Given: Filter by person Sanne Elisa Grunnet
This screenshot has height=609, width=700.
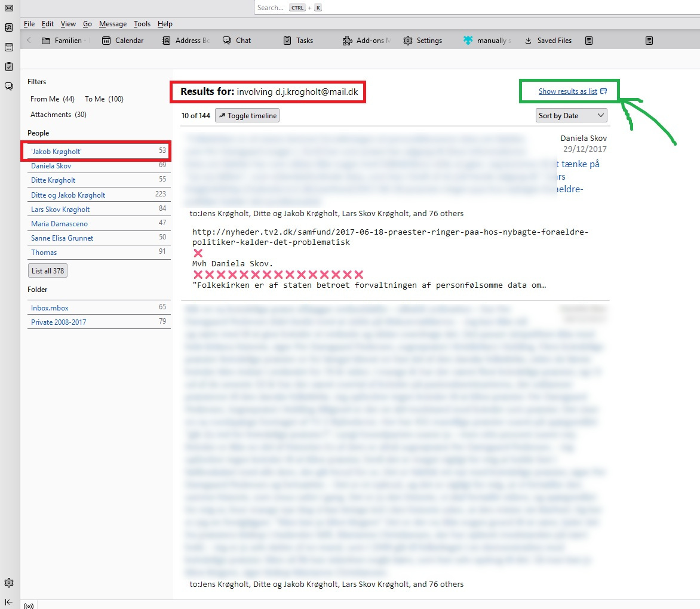Looking at the screenshot, I should pyautogui.click(x=99, y=238).
